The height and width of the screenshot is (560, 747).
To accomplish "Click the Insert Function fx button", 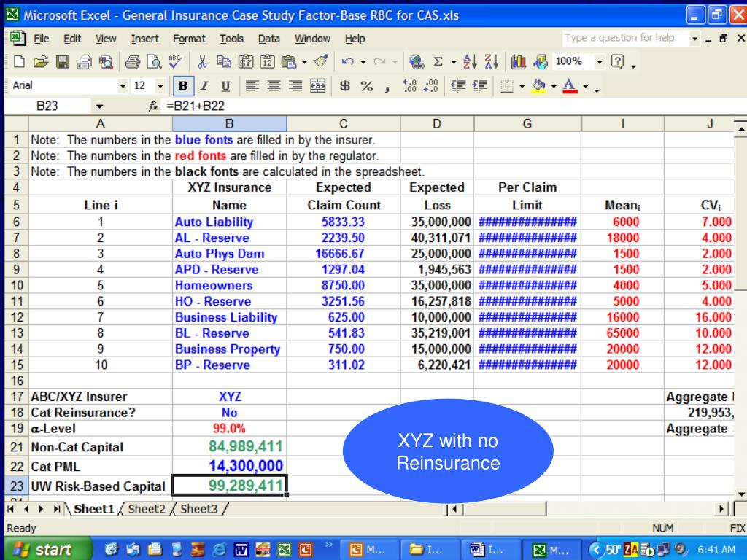I will pos(153,106).
